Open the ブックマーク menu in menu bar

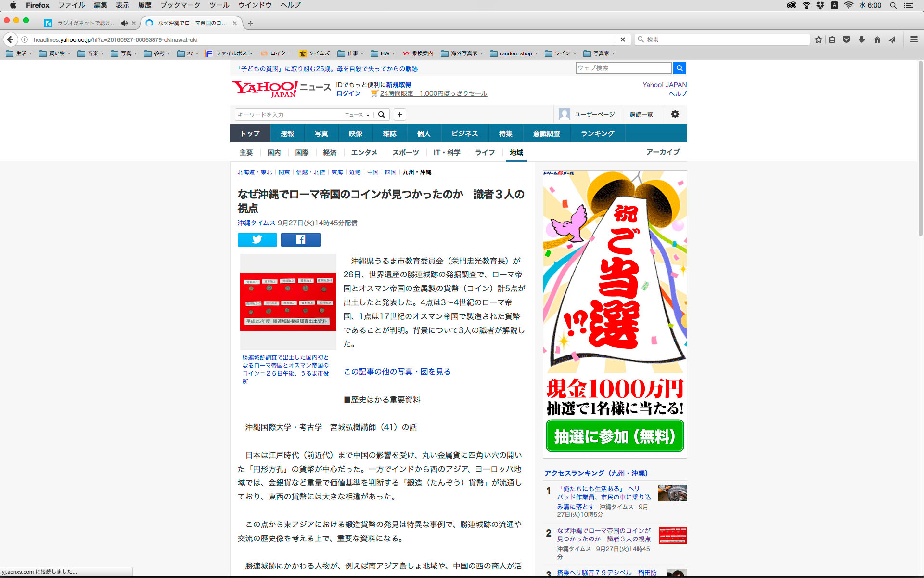180,5
